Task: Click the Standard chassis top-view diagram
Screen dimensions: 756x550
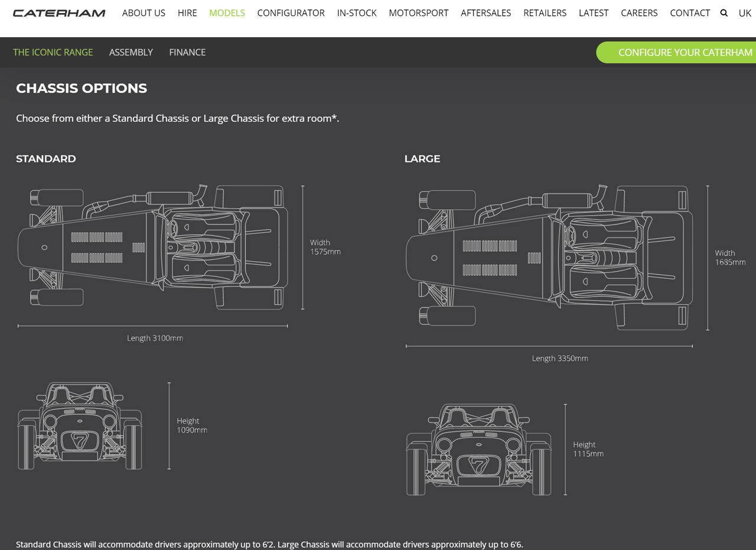Action: (x=153, y=247)
